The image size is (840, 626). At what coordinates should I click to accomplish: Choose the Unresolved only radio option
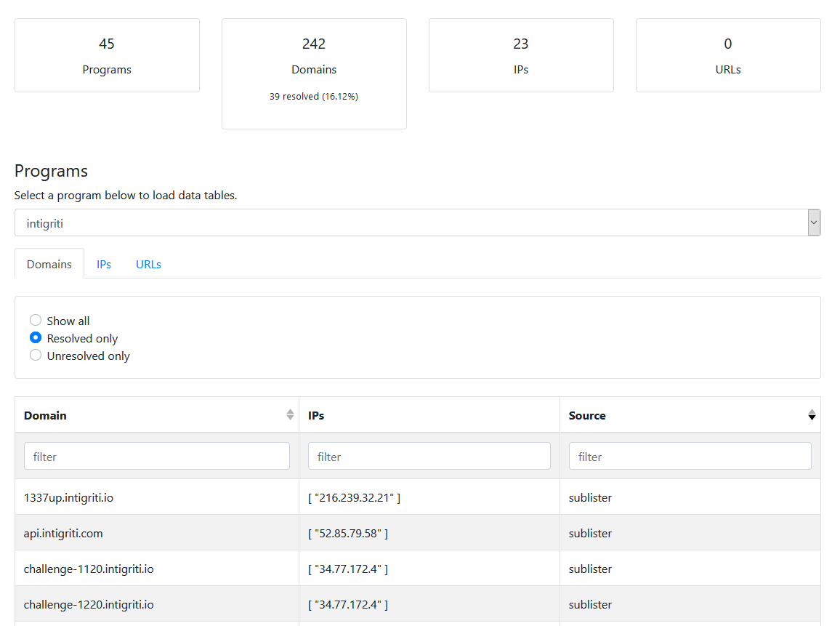click(x=36, y=356)
